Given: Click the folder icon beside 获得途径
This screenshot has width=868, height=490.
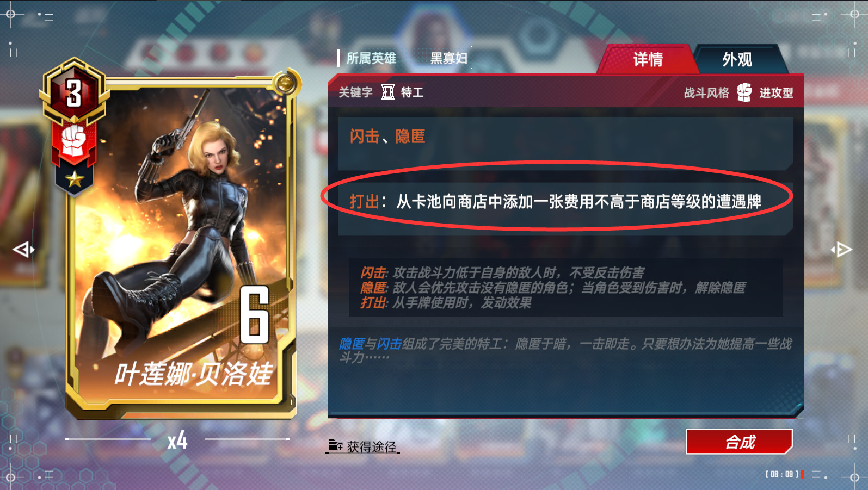Looking at the screenshot, I should (x=335, y=446).
